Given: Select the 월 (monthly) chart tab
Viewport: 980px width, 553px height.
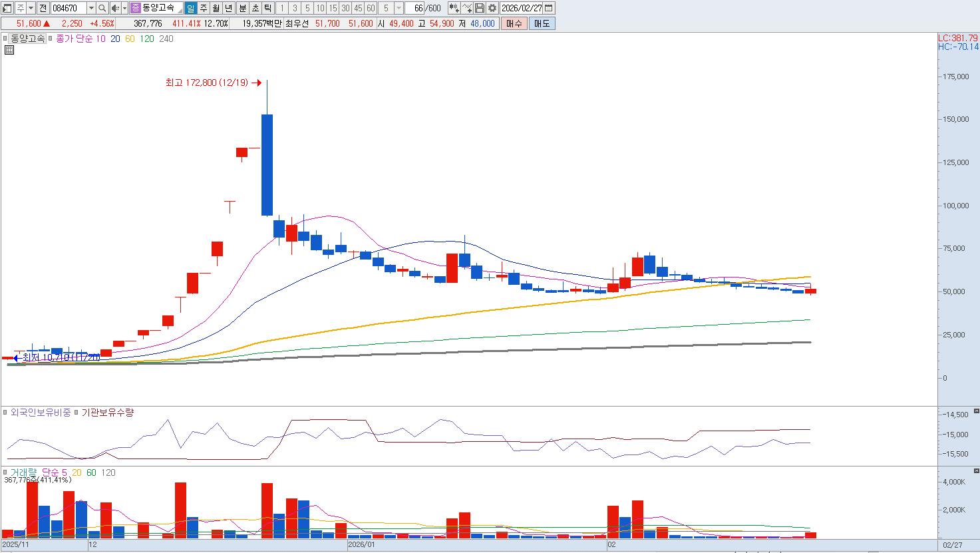Looking at the screenshot, I should [x=216, y=8].
